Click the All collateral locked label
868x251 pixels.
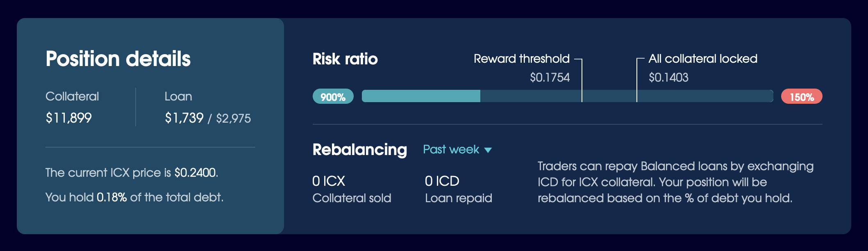click(703, 59)
